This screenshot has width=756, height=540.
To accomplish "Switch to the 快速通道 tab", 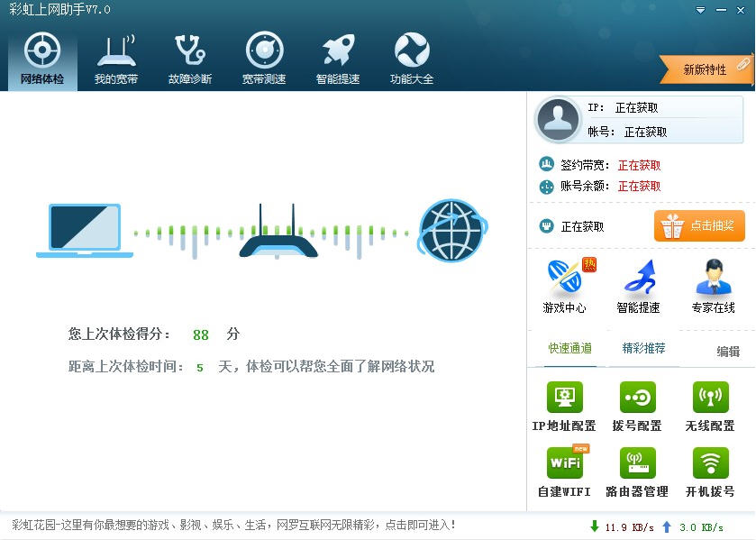I will (x=566, y=346).
